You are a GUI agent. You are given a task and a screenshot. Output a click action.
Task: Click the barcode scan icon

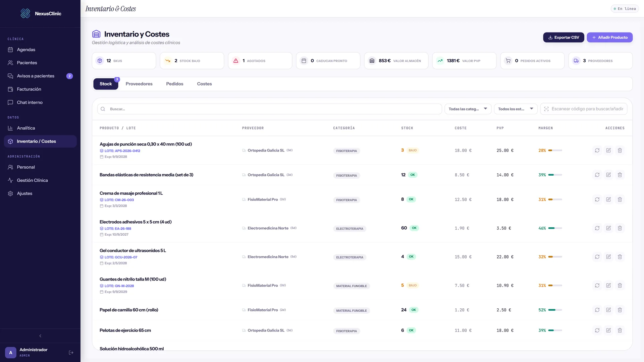click(x=546, y=109)
